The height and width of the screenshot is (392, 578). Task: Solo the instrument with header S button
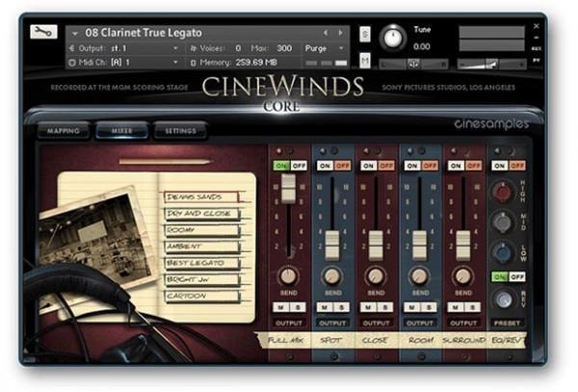coord(364,35)
